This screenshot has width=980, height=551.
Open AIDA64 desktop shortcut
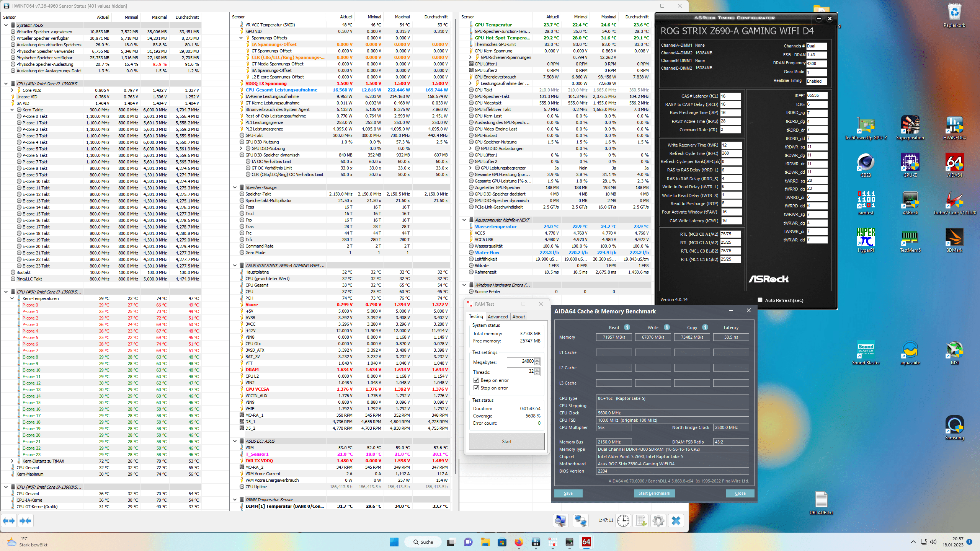coord(954,165)
